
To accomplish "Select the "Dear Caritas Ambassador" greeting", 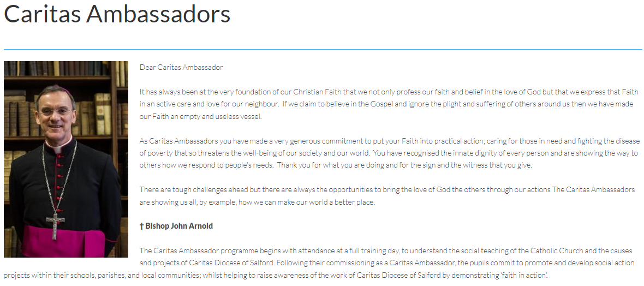I will tap(181, 68).
